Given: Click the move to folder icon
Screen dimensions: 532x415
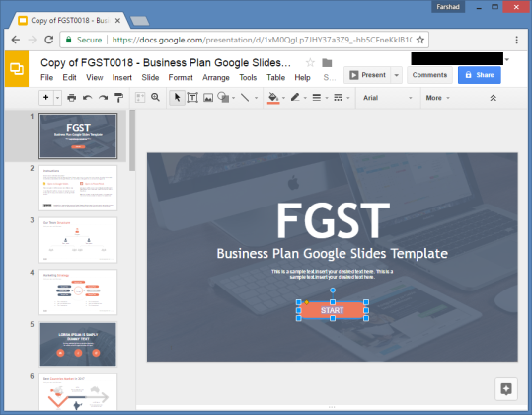Looking at the screenshot, I should (x=327, y=63).
